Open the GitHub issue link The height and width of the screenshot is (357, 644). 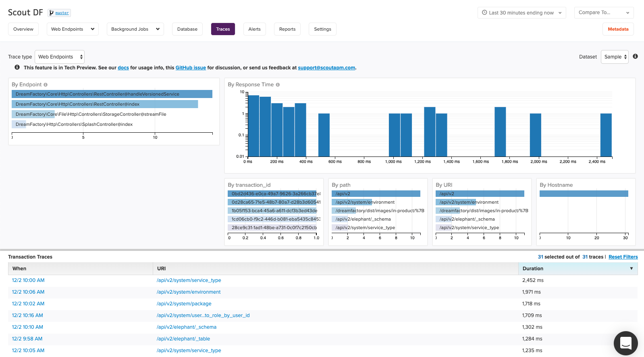pos(191,68)
